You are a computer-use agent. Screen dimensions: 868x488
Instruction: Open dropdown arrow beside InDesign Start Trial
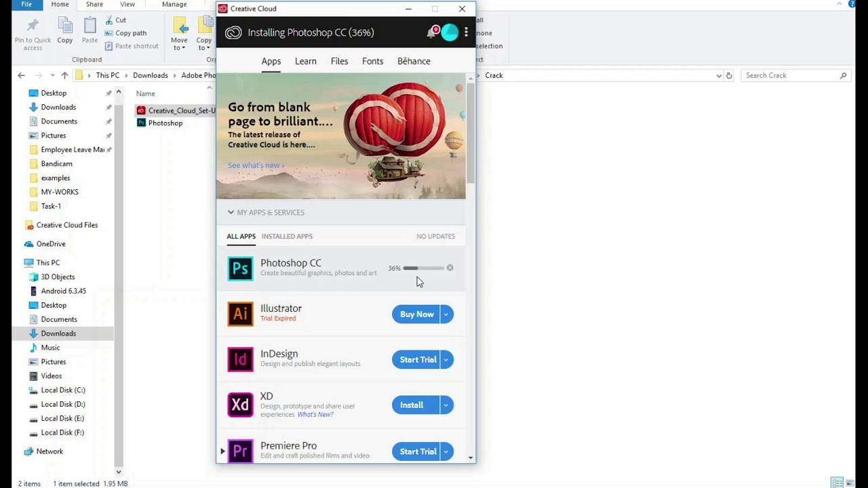tap(446, 359)
